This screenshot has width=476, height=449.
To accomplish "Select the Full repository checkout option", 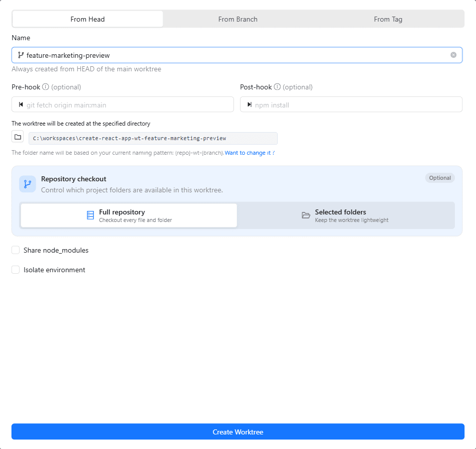I will (x=129, y=215).
